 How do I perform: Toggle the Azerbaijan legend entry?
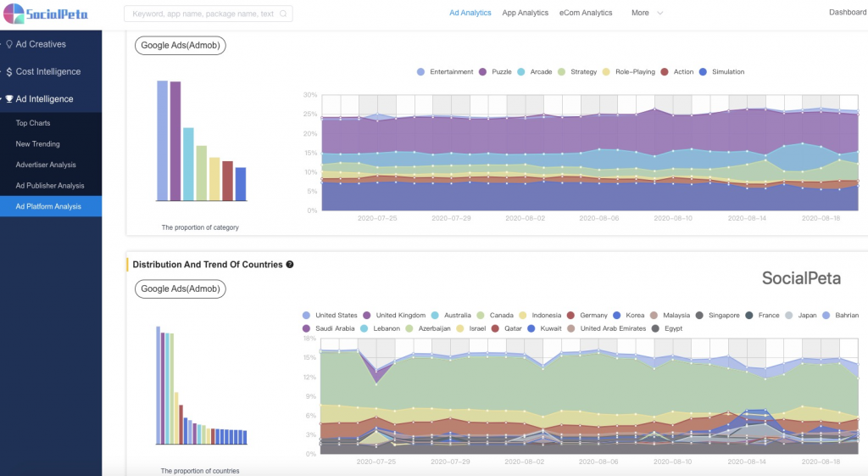[428, 328]
